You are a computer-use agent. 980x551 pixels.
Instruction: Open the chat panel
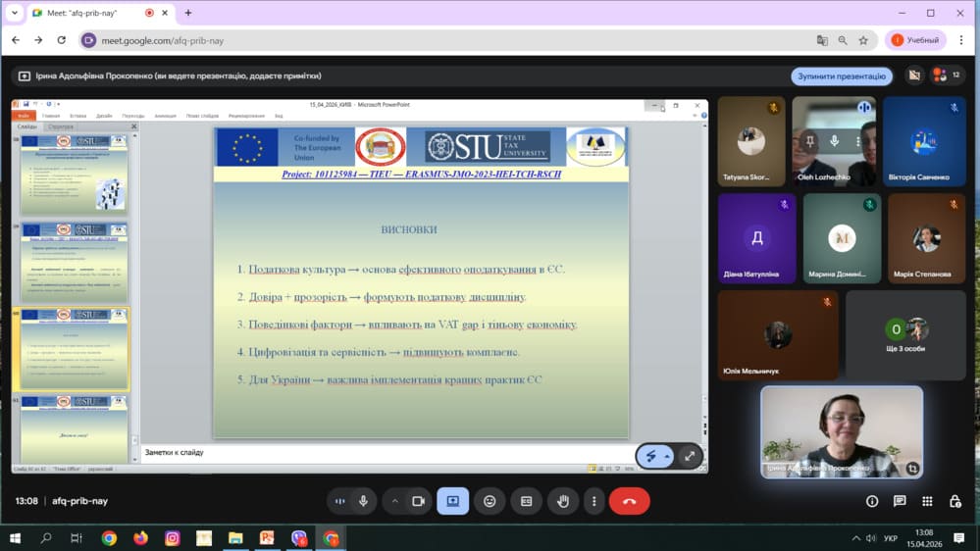tap(900, 501)
